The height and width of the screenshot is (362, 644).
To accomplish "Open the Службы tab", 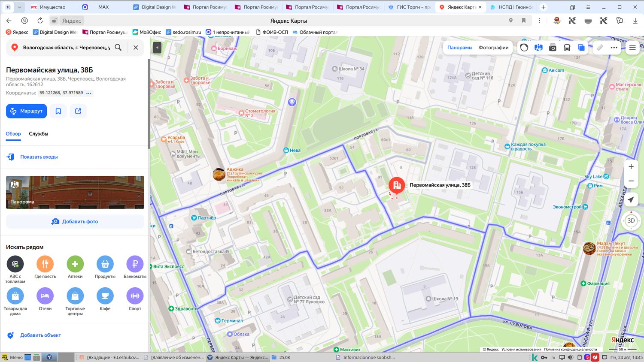I will (39, 134).
